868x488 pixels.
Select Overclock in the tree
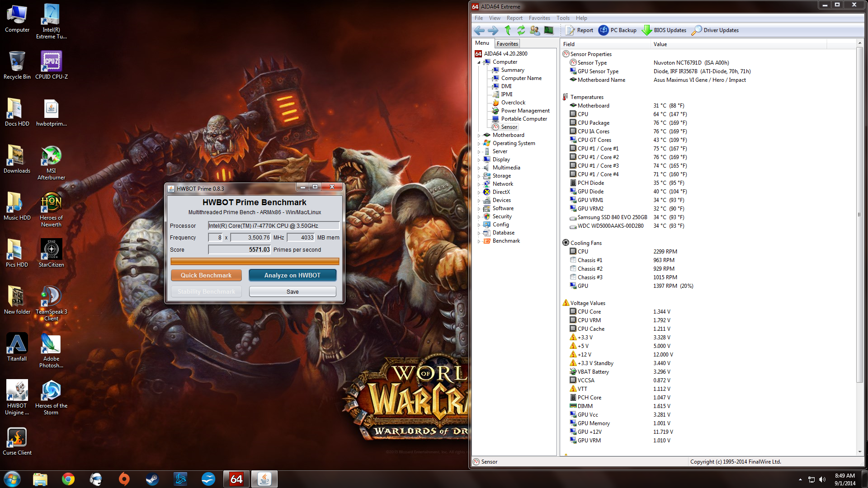coord(513,103)
